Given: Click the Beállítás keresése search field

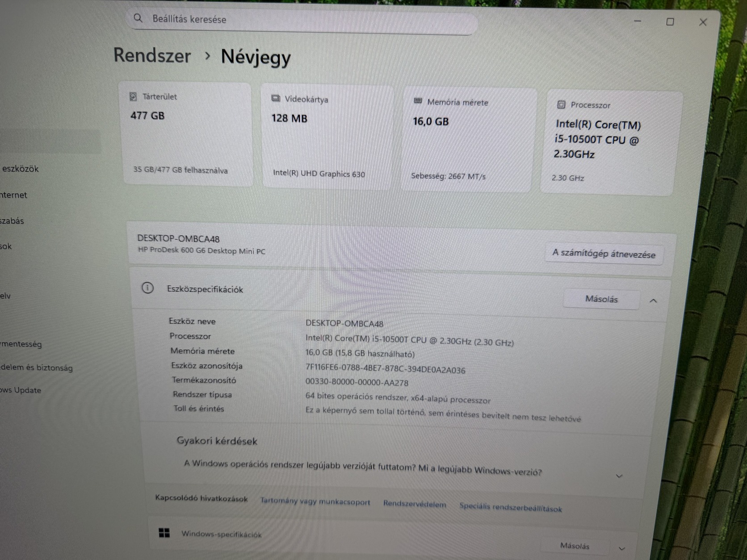Looking at the screenshot, I should click(304, 21).
